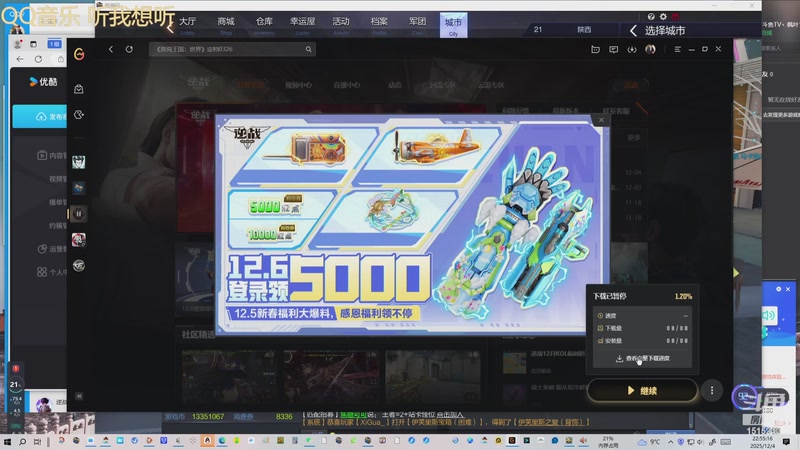Image resolution: width=800 pixels, height=450 pixels.
Task: Open the messages icon in launcher header
Action: point(613,49)
